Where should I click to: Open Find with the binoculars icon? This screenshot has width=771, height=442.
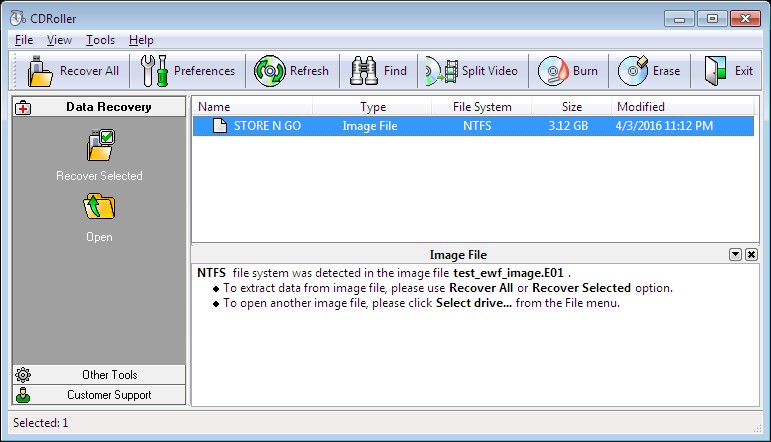(364, 71)
